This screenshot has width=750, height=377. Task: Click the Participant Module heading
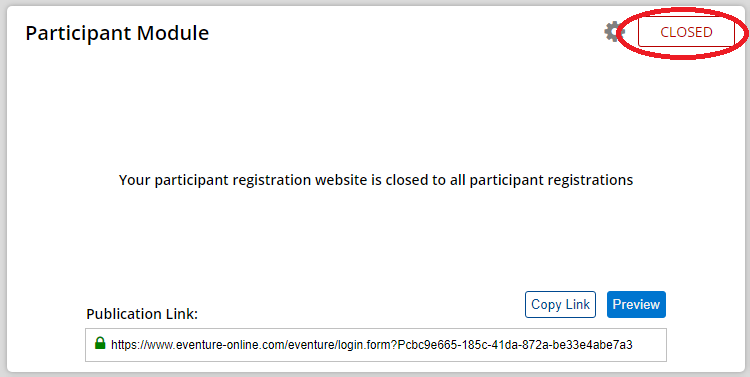pyautogui.click(x=117, y=33)
